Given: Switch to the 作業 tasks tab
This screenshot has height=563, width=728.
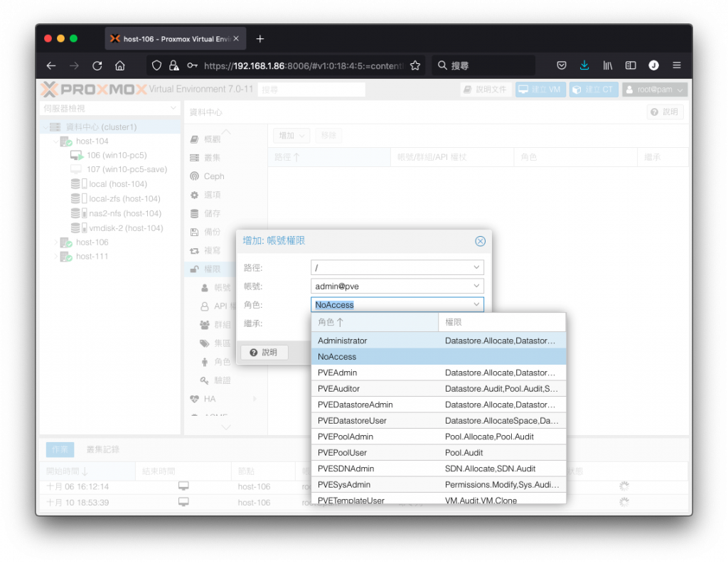Looking at the screenshot, I should click(60, 449).
